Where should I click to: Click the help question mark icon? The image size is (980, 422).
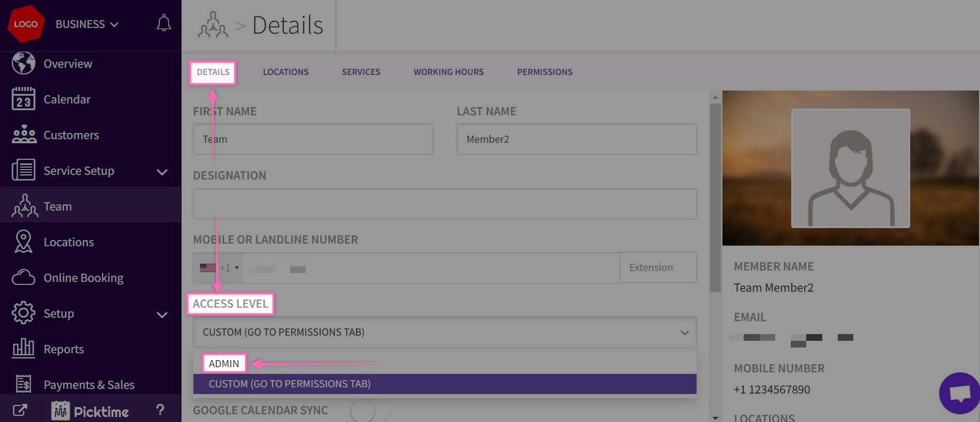coord(160,410)
